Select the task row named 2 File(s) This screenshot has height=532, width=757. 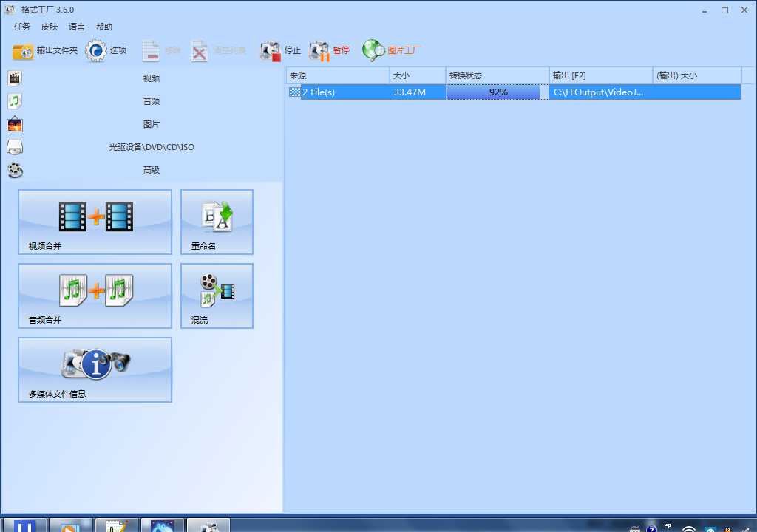(x=515, y=92)
